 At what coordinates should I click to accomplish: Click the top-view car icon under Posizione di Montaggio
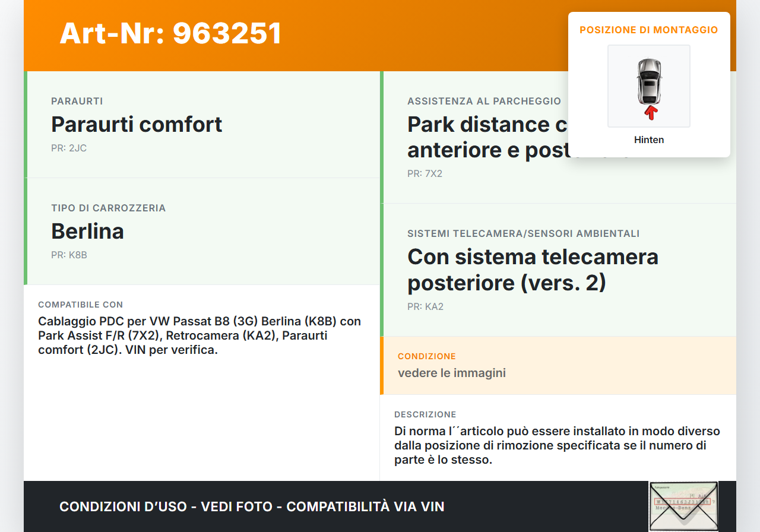click(648, 86)
